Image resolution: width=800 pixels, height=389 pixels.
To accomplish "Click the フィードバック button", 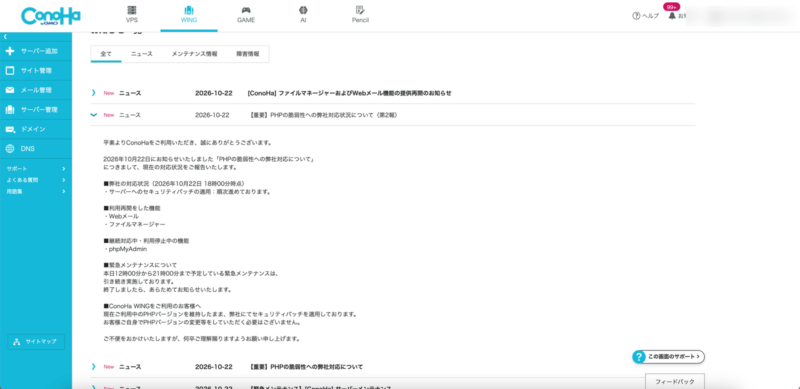I will pos(674,381).
